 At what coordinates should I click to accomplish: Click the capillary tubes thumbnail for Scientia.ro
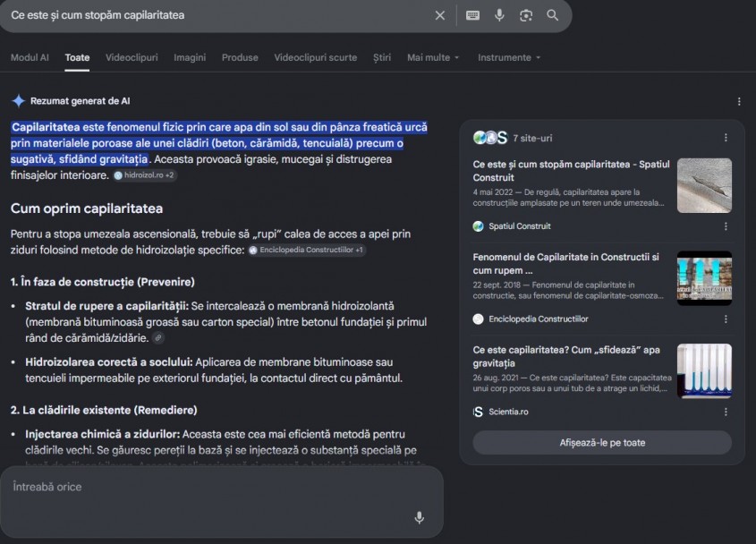point(704,370)
